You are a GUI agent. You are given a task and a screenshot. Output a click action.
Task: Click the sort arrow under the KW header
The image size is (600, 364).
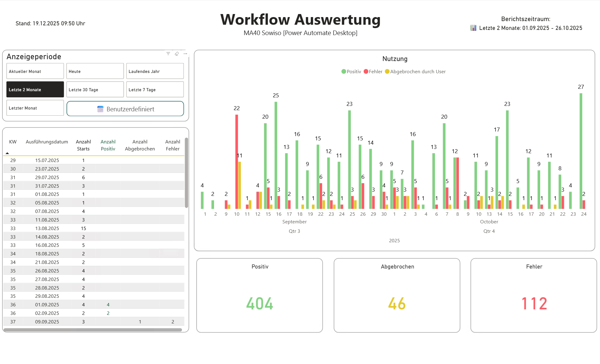(x=7, y=153)
